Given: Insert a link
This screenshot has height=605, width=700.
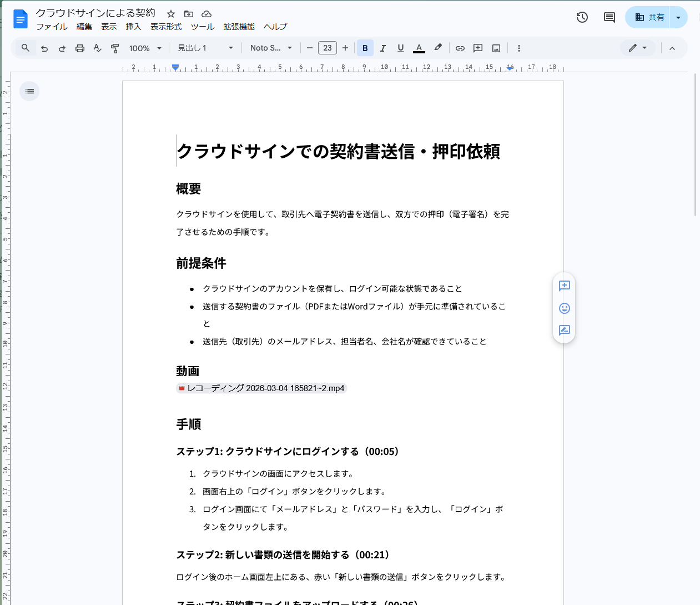Looking at the screenshot, I should click(460, 48).
